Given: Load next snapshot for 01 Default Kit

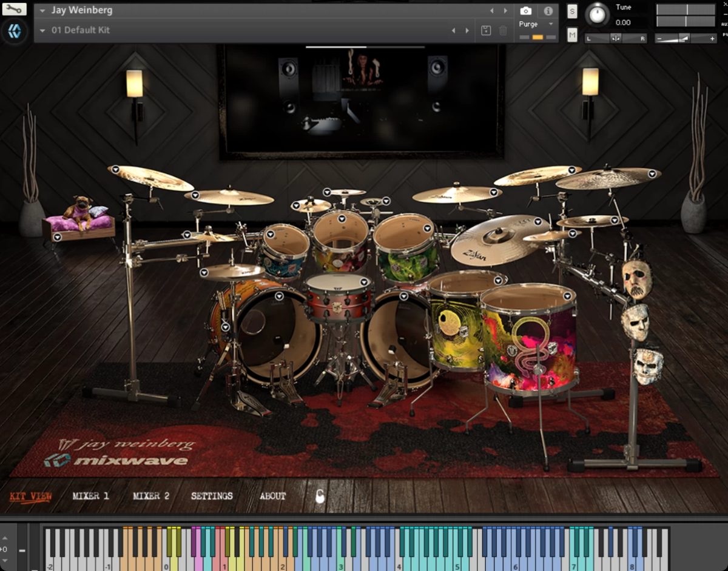Looking at the screenshot, I should [x=467, y=30].
